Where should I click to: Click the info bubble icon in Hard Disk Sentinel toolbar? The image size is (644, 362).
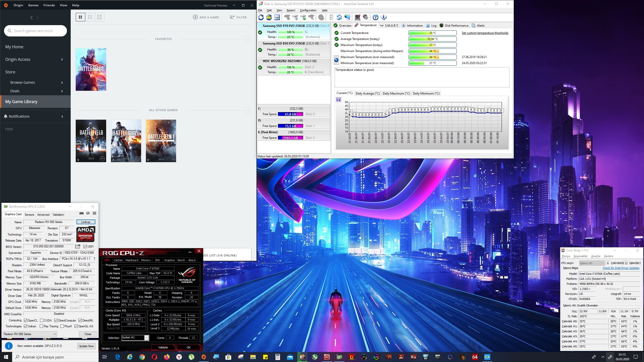click(384, 17)
